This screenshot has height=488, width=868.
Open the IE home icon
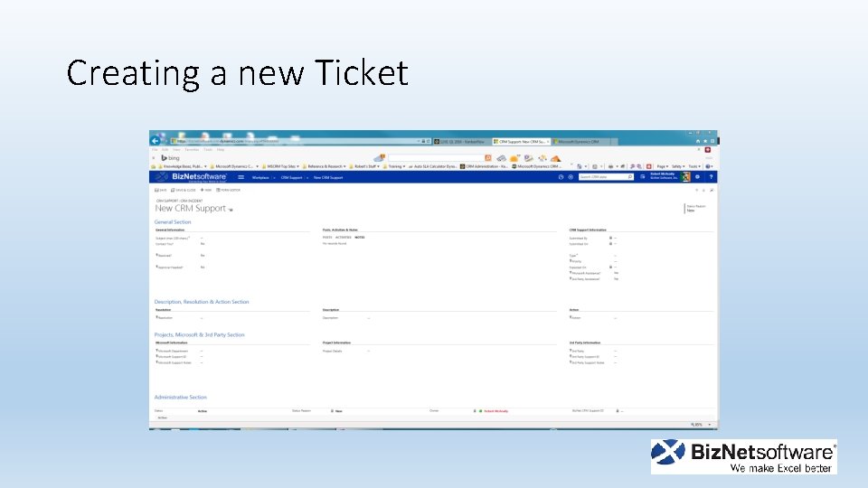pyautogui.click(x=697, y=141)
